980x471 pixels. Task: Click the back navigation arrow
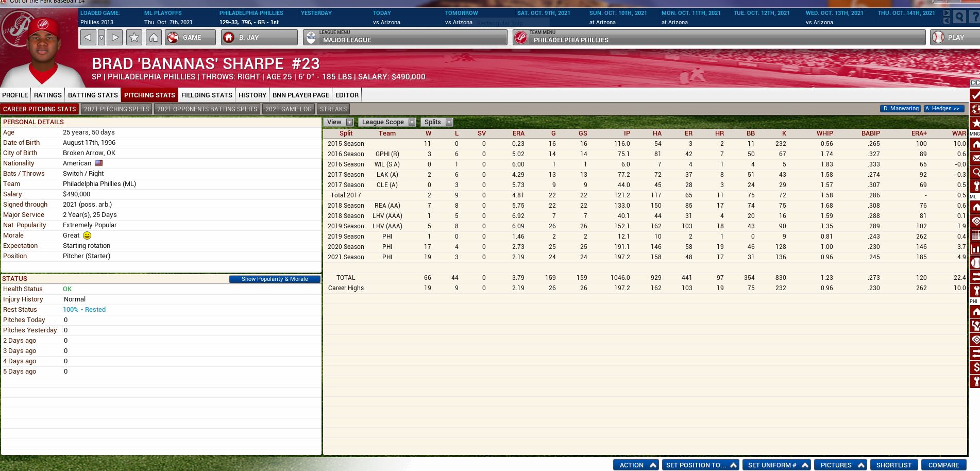pos(89,37)
